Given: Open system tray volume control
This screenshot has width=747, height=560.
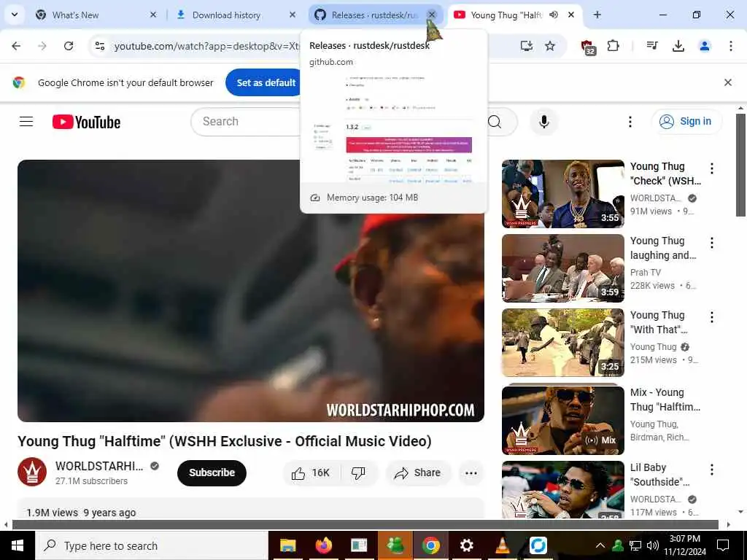Looking at the screenshot, I should [653, 545].
